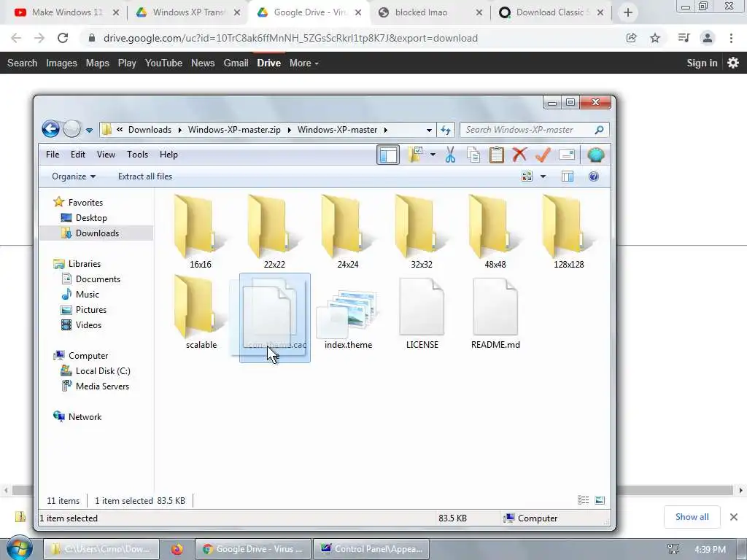Switch to large icons view in status bar
747x560 pixels.
coord(600,499)
